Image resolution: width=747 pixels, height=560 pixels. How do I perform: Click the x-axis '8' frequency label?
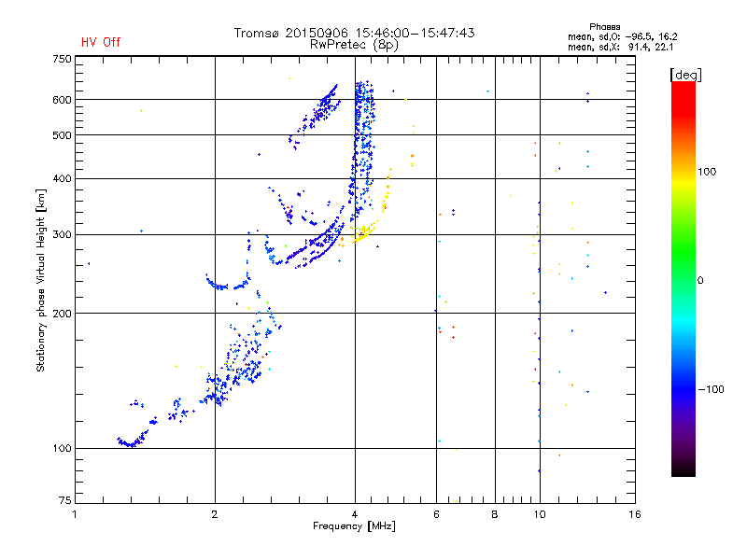[x=495, y=514]
